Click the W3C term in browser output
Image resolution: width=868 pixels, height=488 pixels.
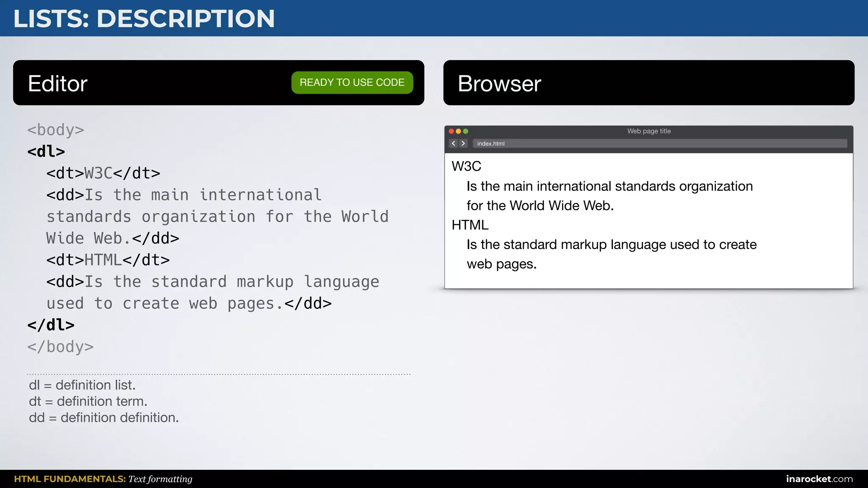(466, 166)
